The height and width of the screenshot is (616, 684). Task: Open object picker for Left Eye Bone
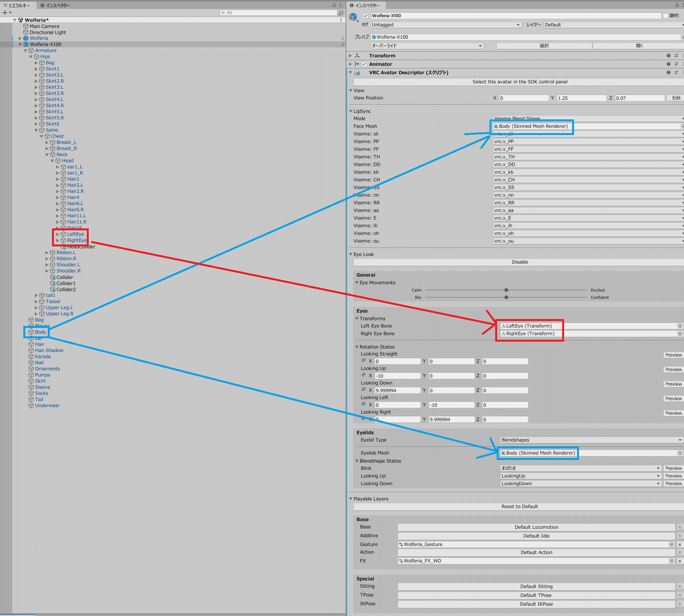tap(680, 326)
